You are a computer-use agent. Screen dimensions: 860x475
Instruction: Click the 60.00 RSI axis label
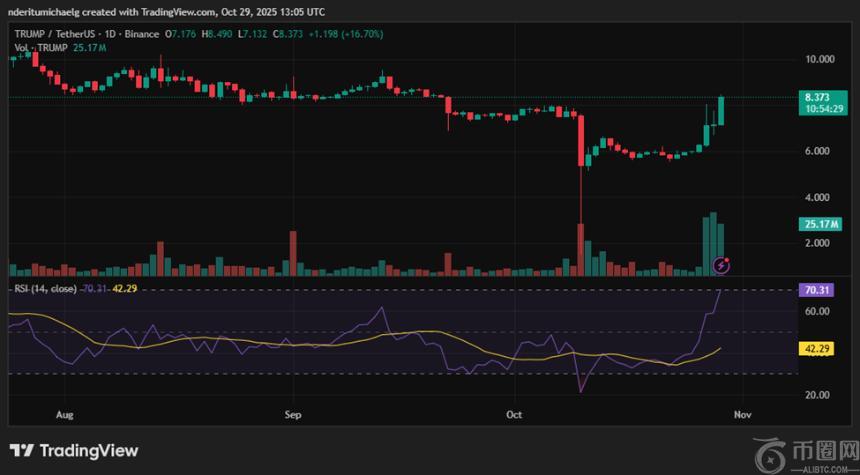tap(818, 311)
